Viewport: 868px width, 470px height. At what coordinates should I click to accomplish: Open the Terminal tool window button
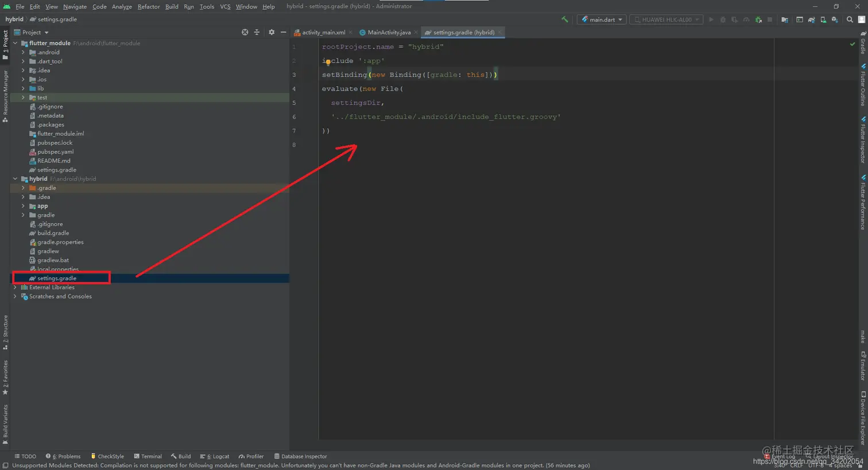point(148,457)
